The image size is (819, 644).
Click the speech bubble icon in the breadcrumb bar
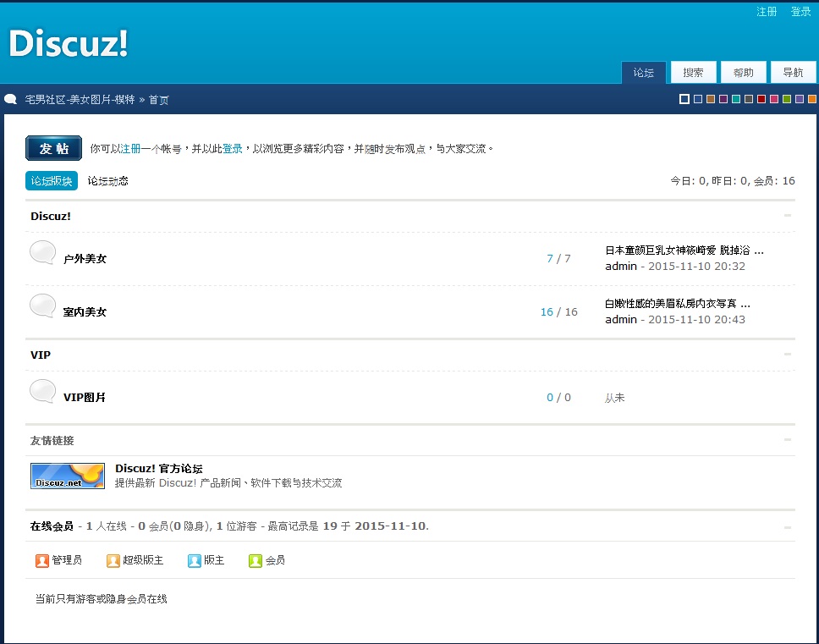click(10, 99)
